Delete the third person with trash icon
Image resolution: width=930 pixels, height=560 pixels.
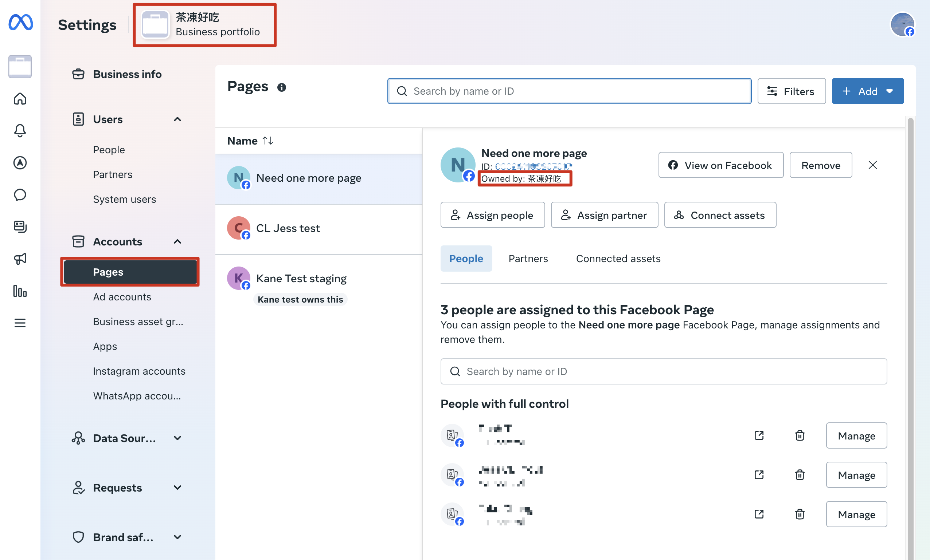(x=800, y=514)
